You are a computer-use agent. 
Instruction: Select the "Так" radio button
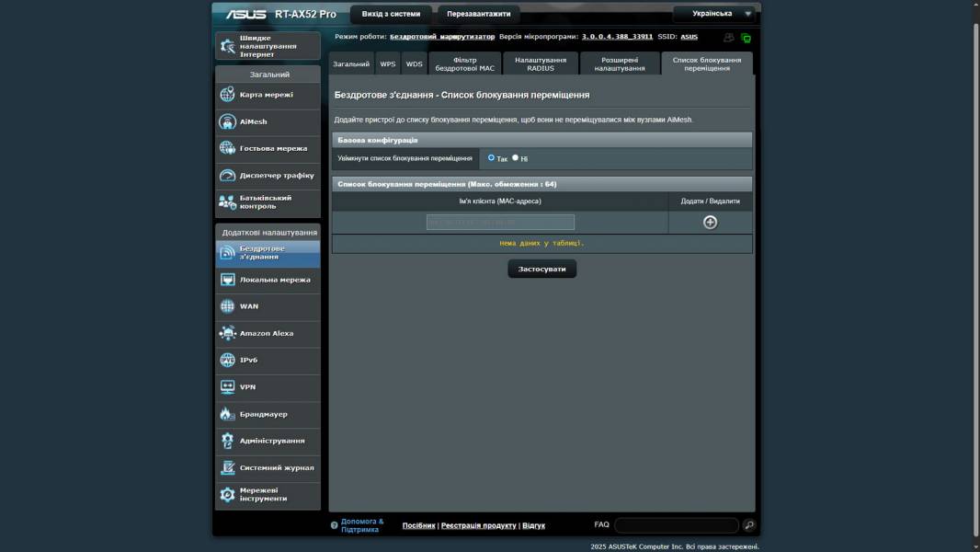coord(491,158)
